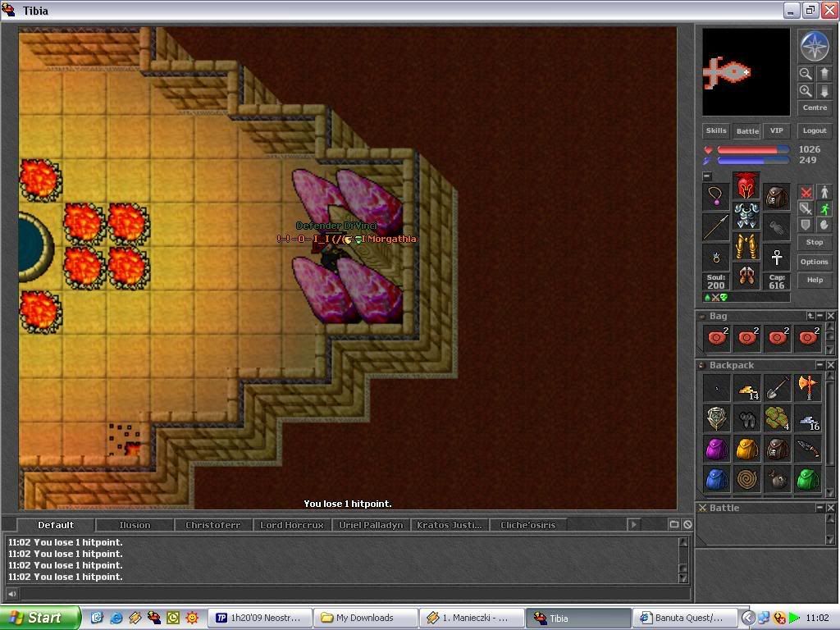Open the VIP list
The image size is (840, 630).
[776, 130]
